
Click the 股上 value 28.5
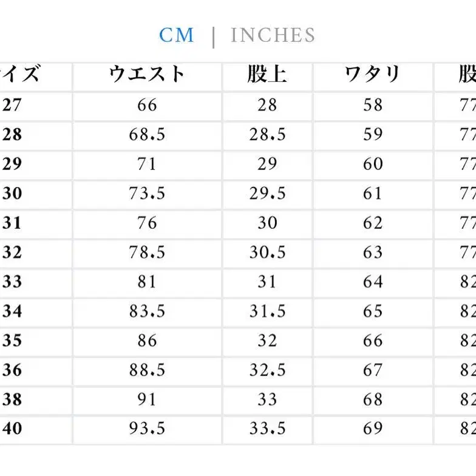point(267,134)
